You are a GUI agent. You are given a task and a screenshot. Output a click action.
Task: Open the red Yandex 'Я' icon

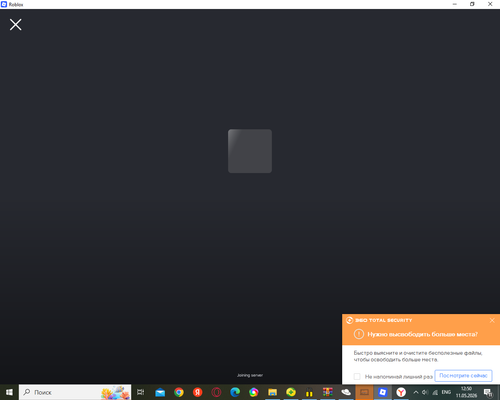(x=198, y=392)
